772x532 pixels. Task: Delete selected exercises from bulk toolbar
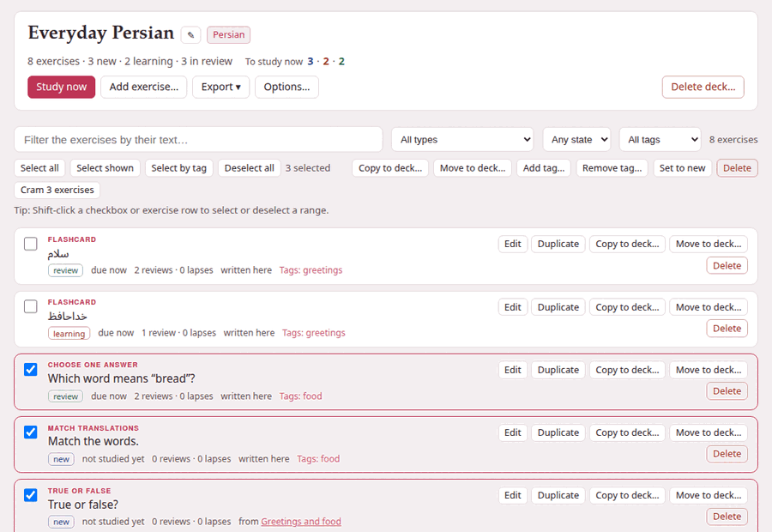737,168
